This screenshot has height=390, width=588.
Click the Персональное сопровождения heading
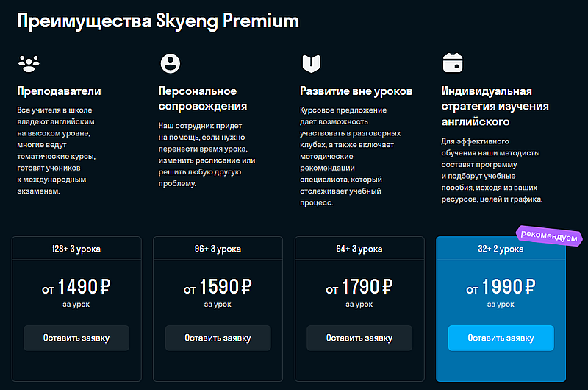pos(203,99)
